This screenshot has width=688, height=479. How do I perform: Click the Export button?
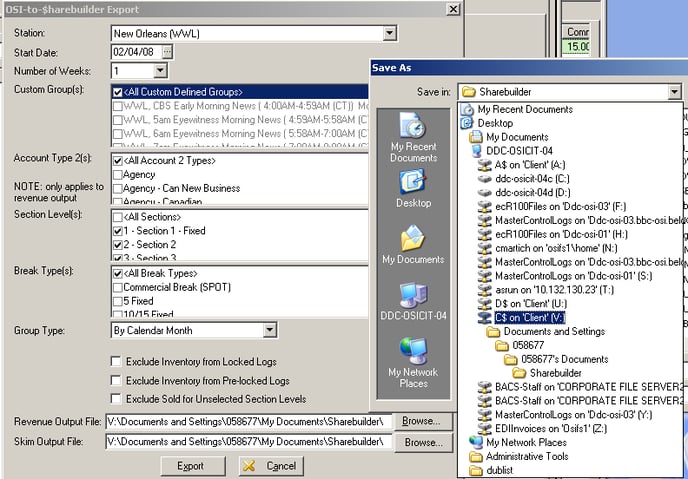pos(193,466)
